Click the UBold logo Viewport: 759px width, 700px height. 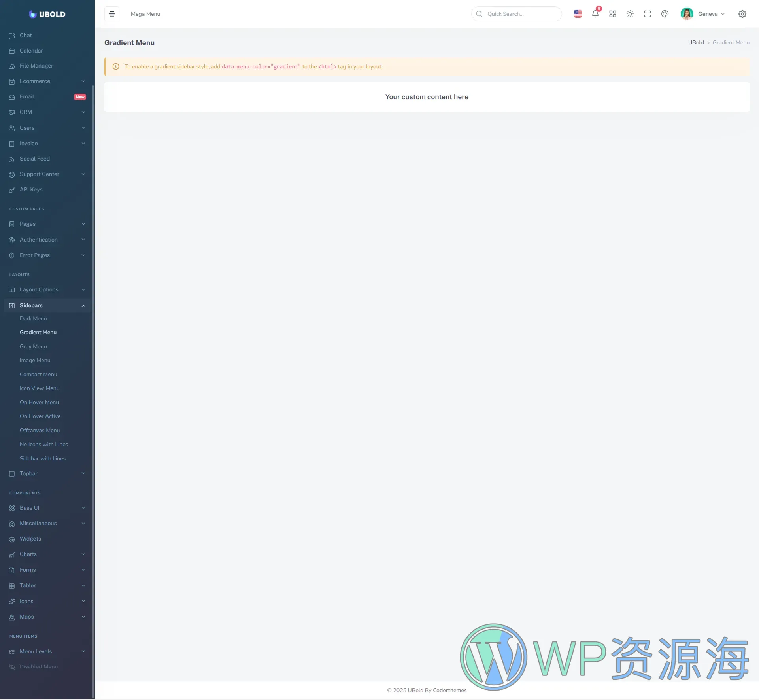click(47, 14)
